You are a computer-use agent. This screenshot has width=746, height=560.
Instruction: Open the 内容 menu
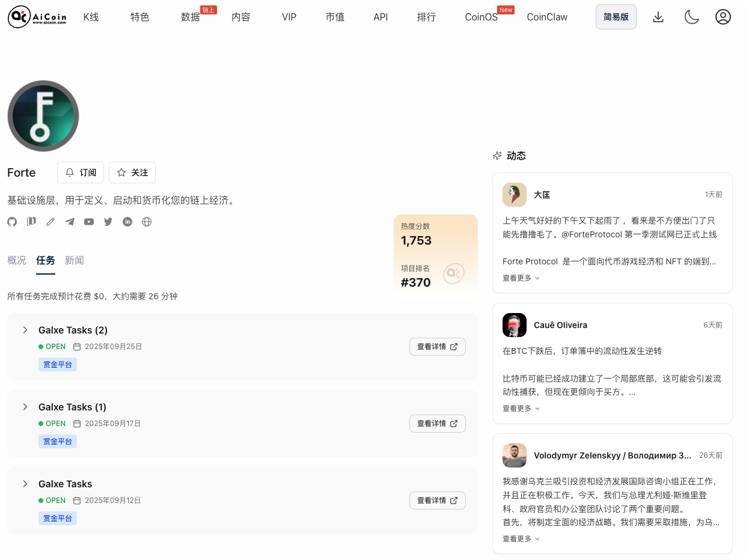[241, 17]
